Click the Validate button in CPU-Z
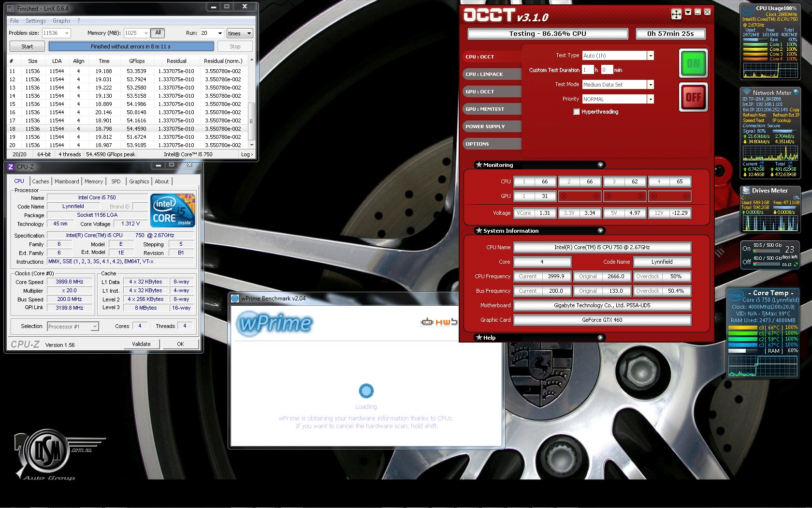 [141, 344]
